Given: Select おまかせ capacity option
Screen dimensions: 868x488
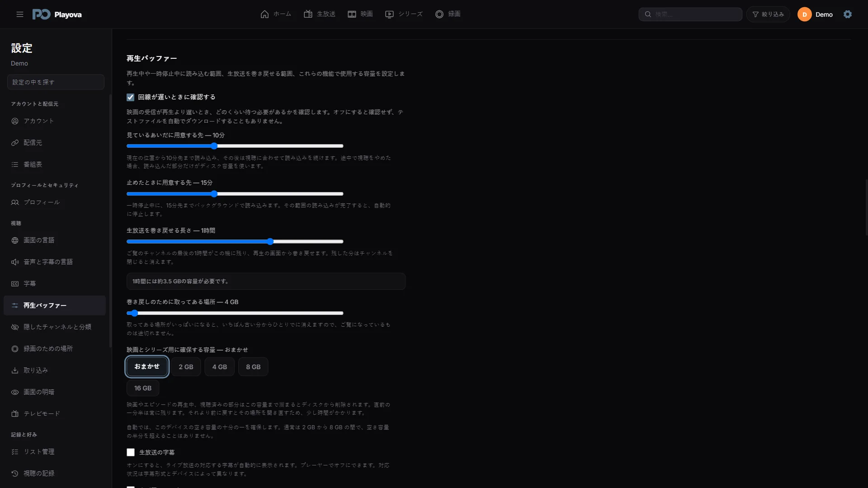Looking at the screenshot, I should (x=147, y=366).
